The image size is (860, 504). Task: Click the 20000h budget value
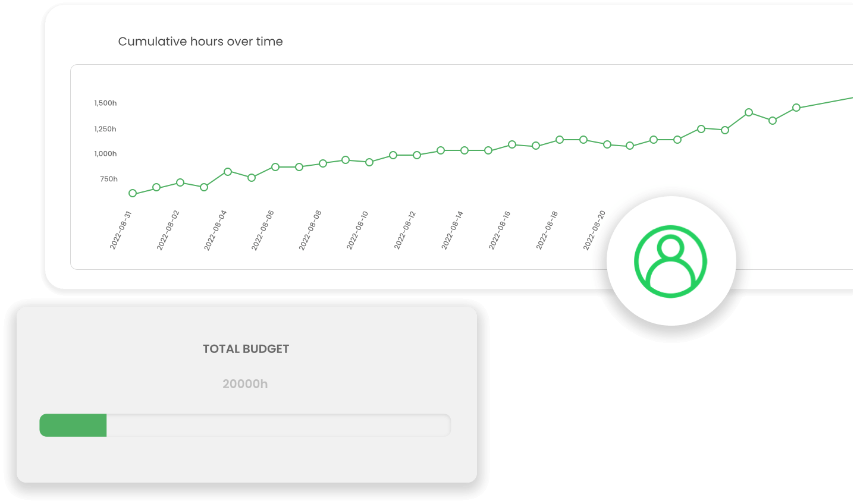coord(244,383)
